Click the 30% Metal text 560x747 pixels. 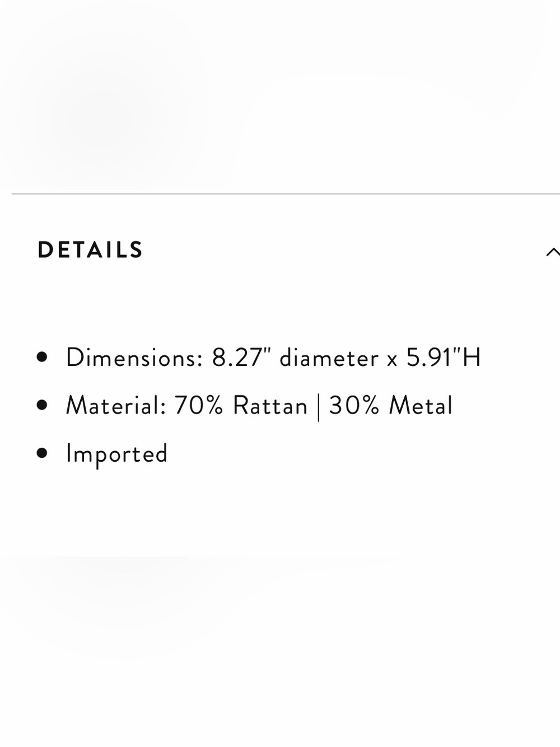point(391,406)
